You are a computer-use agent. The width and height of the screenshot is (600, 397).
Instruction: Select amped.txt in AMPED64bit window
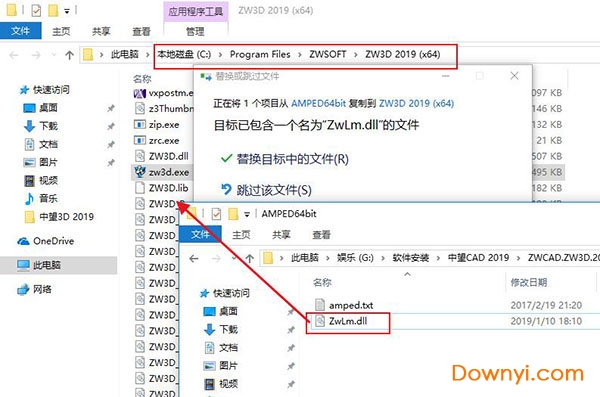pos(344,305)
